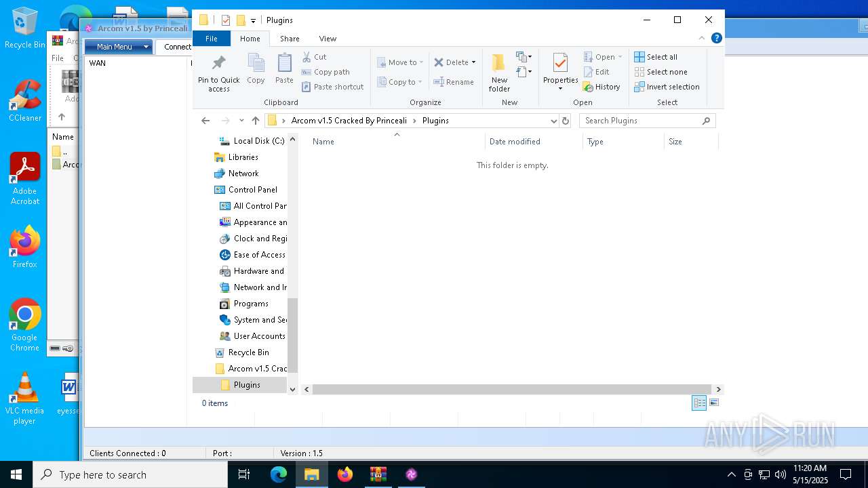Create a New folder from ribbon
868x488 pixels.
pos(499,73)
